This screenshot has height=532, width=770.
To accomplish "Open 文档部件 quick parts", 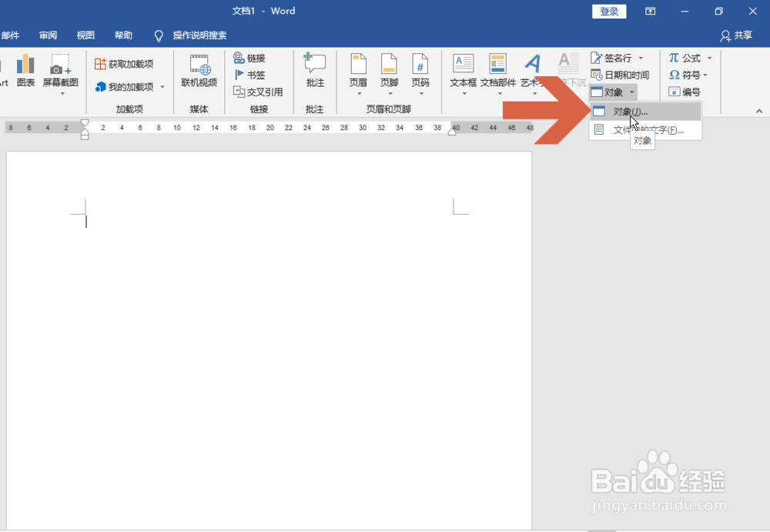I will click(498, 74).
